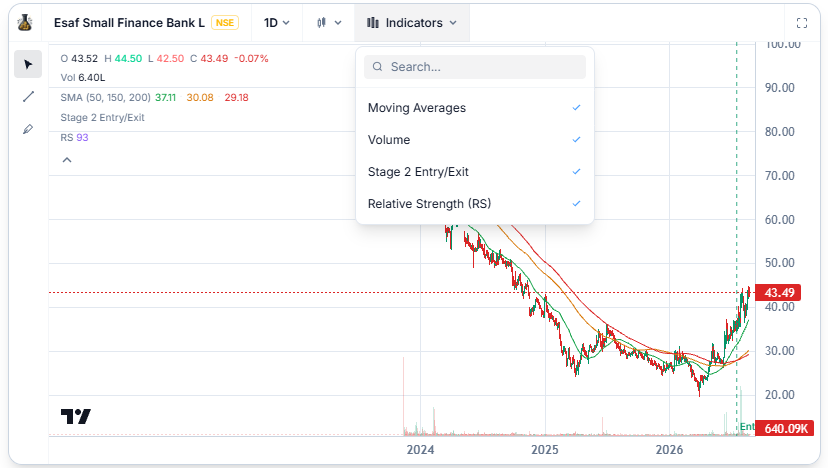Click the RS 93 legend entry

74,137
